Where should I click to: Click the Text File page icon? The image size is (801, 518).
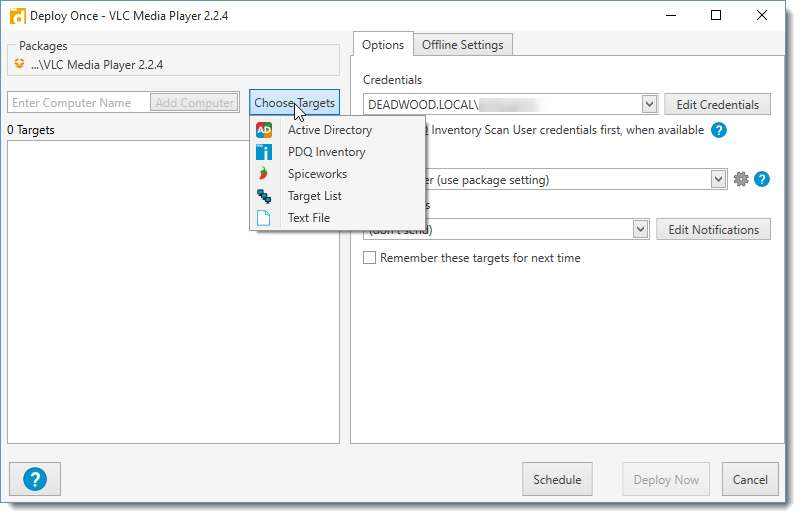(x=264, y=218)
